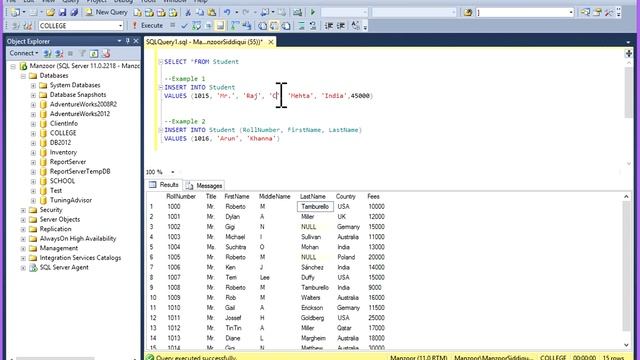Viewport: 640px width, 360px height.
Task: Select AlwaysOn High Availability folder
Action: click(x=78, y=239)
